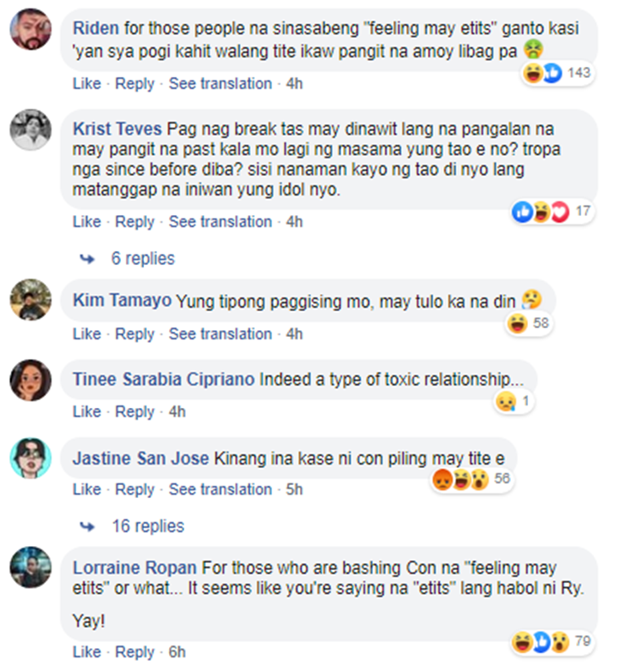The height and width of the screenshot is (672, 643).
Task: Expand the 6 replies thread
Action: tap(142, 259)
